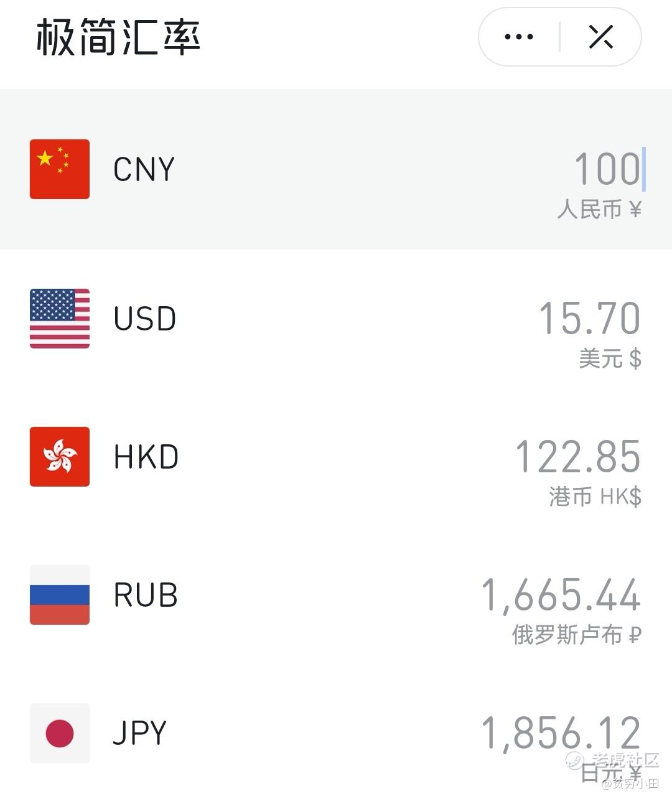Open the three-dots more options menu
The width and height of the screenshot is (672, 799).
point(519,37)
